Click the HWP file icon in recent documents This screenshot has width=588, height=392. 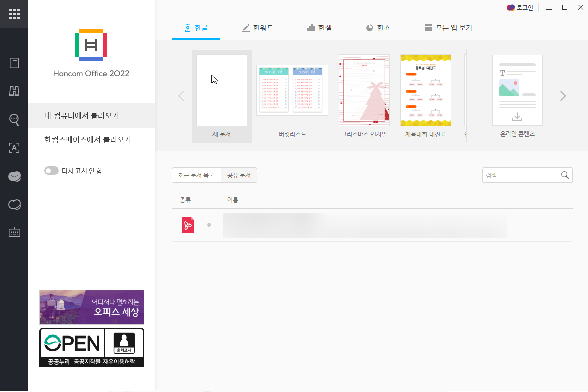187,225
